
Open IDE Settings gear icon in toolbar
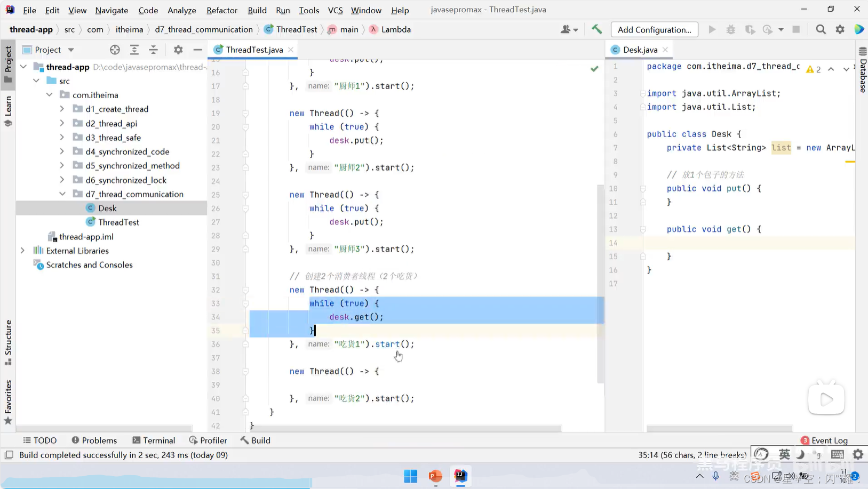click(x=841, y=29)
